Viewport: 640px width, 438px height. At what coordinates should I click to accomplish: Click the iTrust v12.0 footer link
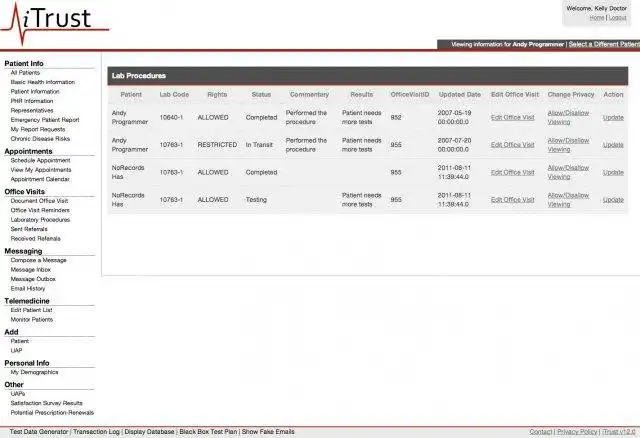(x=619, y=431)
